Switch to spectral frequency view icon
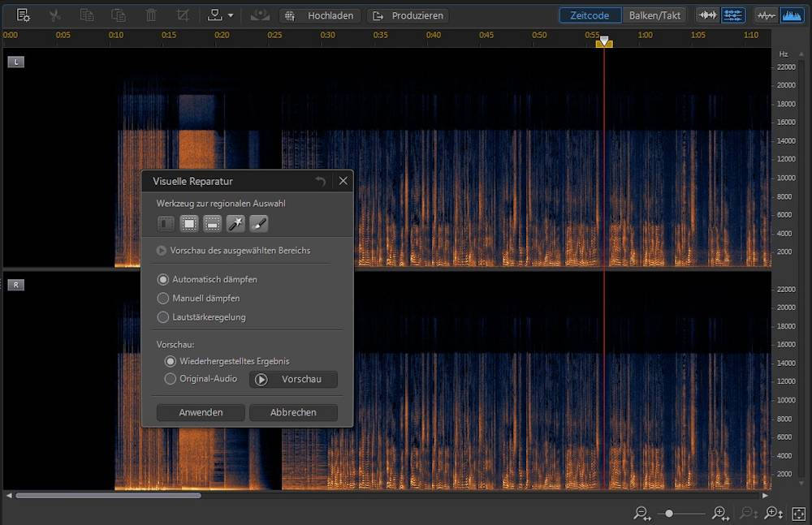 click(x=791, y=15)
